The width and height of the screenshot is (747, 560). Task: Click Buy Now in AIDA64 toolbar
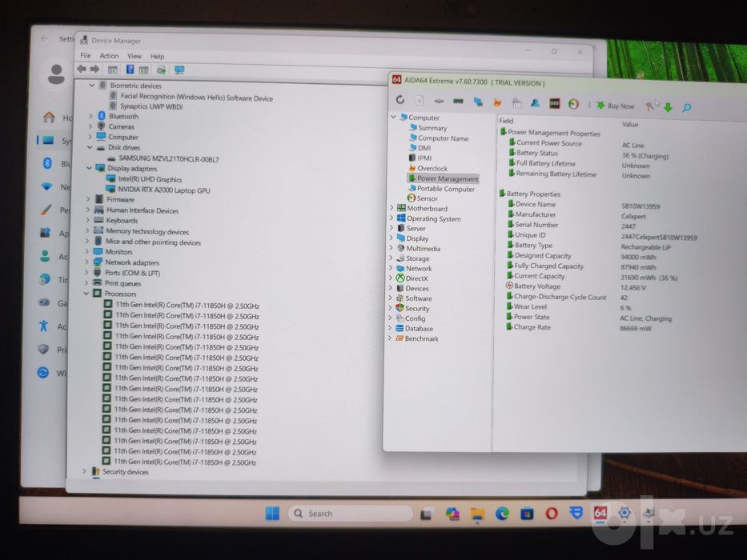pyautogui.click(x=615, y=106)
